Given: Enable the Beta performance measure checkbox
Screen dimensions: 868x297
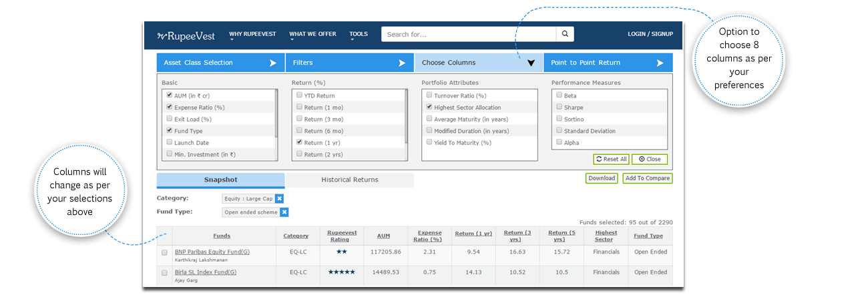Looking at the screenshot, I should click(x=559, y=95).
